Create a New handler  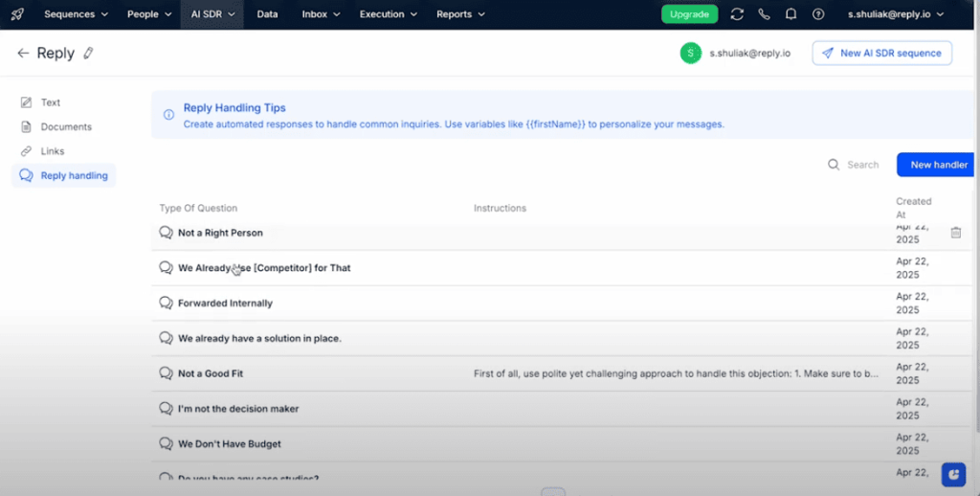coord(936,165)
